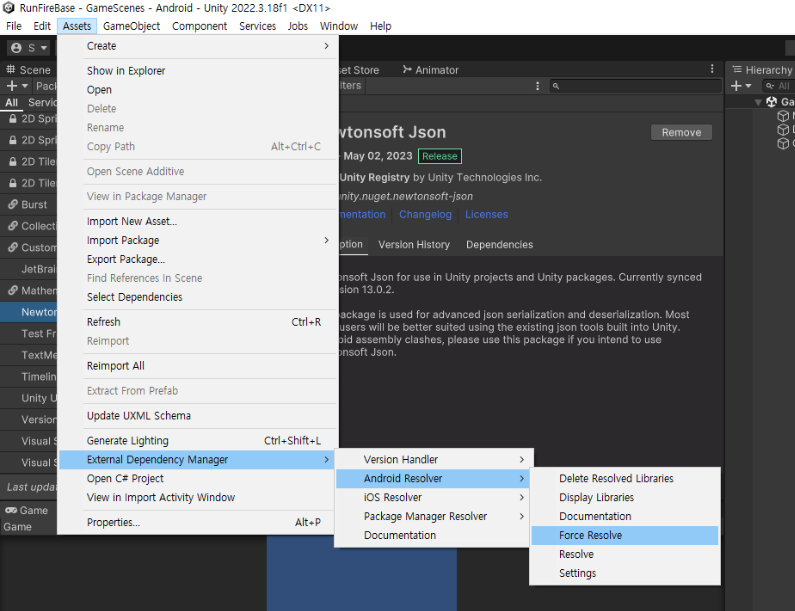The width and height of the screenshot is (795, 611).
Task: Click Resolve under Force Resolve
Action: [625, 554]
